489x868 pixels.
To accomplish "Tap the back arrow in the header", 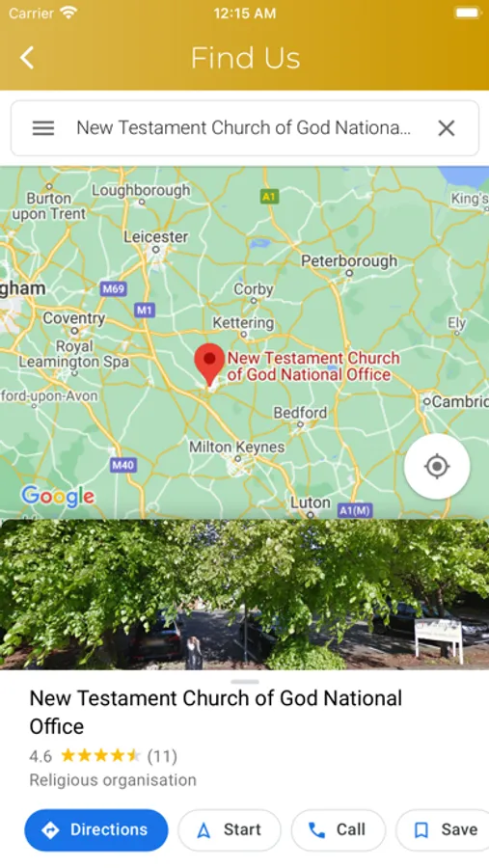I will 27,58.
